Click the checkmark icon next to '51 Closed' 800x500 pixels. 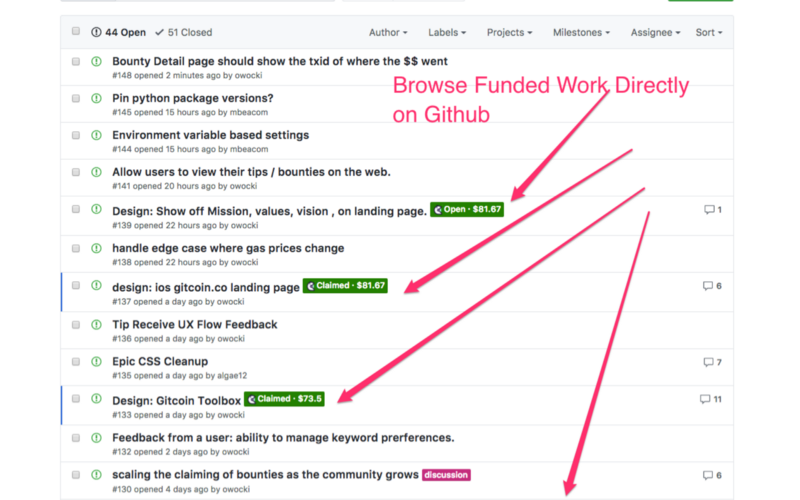160,32
